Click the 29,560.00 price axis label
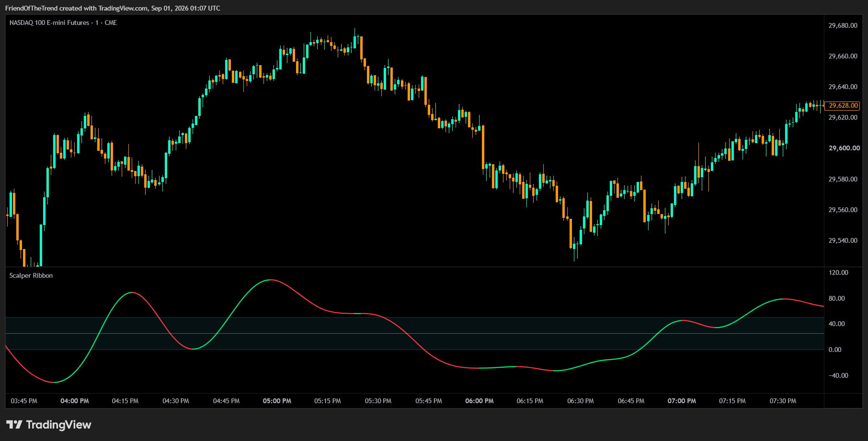The width and height of the screenshot is (868, 441). point(843,210)
